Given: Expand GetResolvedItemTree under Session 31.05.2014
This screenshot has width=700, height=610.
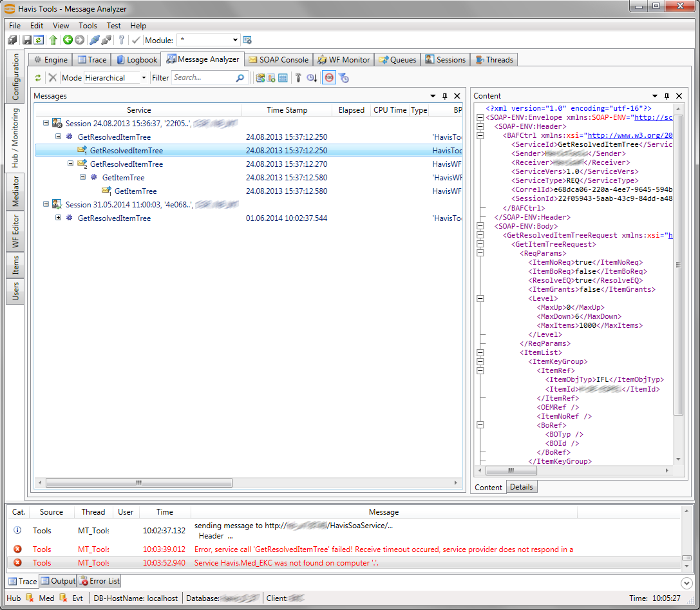Looking at the screenshot, I should point(59,218).
